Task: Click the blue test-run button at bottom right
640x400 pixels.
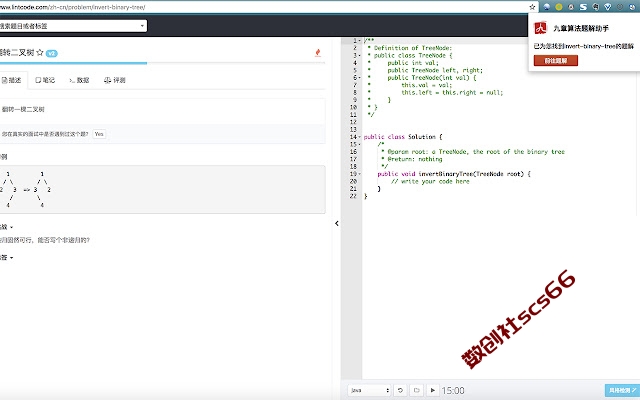Action: pyautogui.click(x=622, y=390)
